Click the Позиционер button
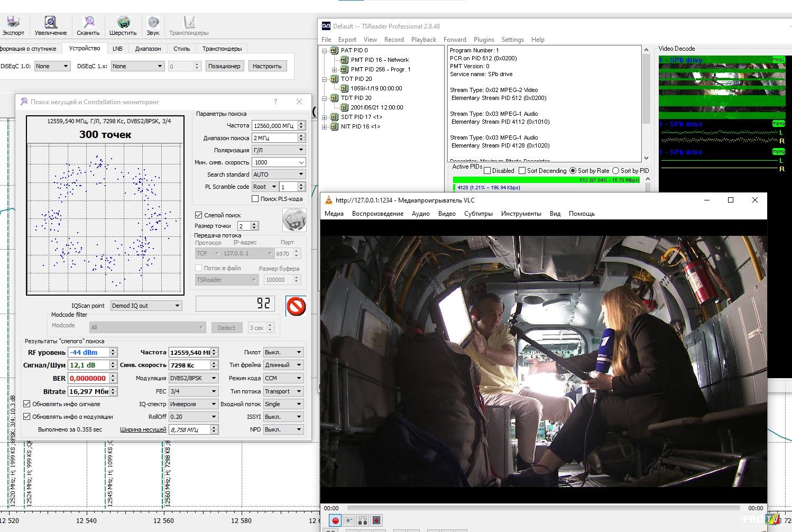 [224, 66]
